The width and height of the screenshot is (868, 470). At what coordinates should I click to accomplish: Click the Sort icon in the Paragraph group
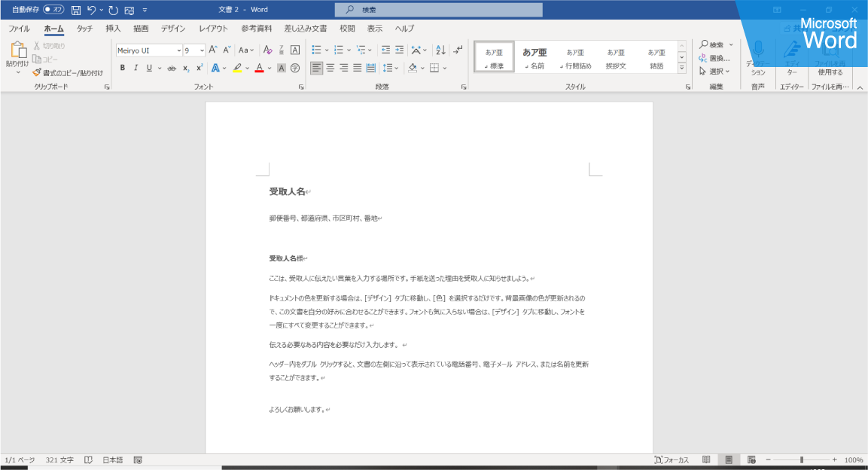[x=440, y=51]
